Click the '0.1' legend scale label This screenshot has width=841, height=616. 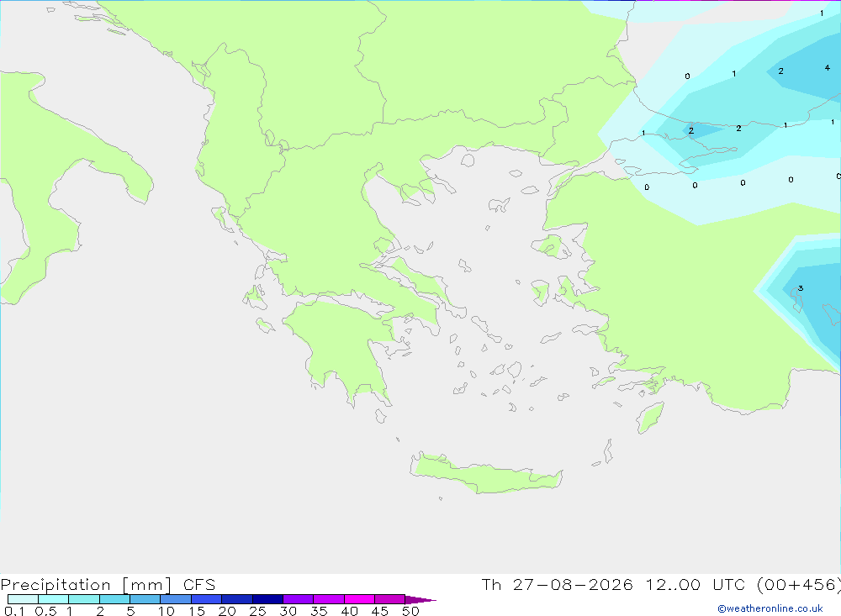coord(14,611)
